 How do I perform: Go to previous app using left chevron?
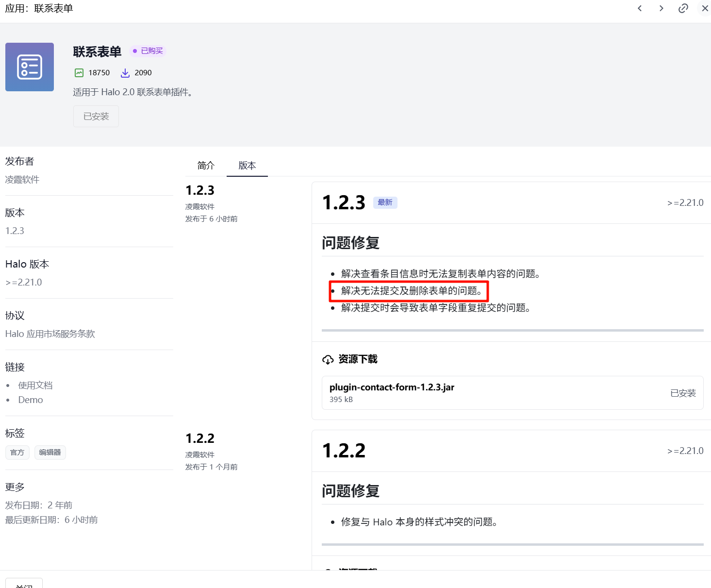coord(640,8)
